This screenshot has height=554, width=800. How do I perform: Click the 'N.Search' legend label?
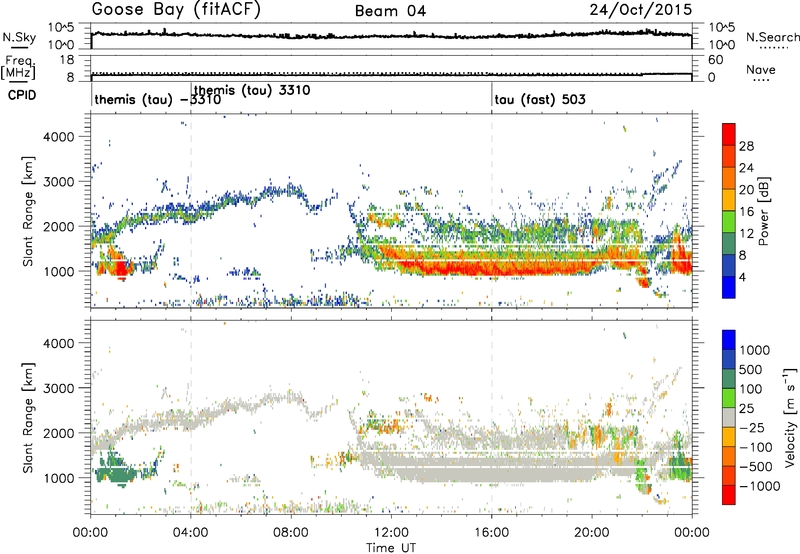(x=772, y=37)
